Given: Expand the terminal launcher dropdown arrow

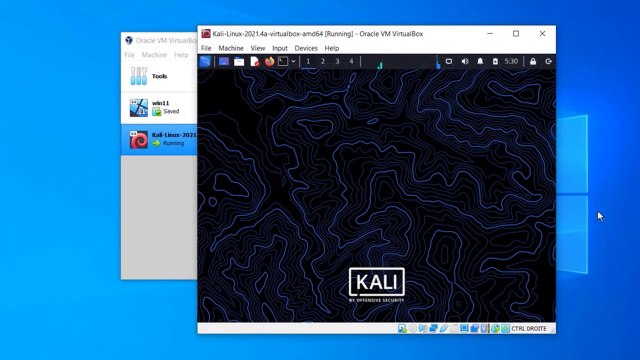Looking at the screenshot, I should [293, 61].
